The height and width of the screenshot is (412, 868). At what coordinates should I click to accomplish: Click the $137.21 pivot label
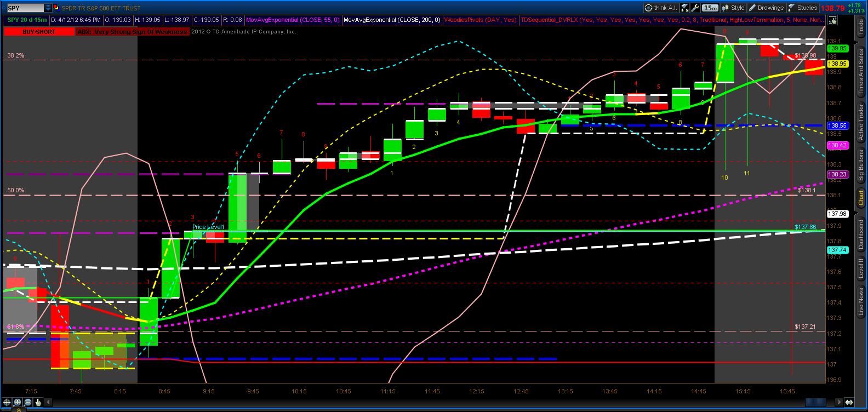806,327
